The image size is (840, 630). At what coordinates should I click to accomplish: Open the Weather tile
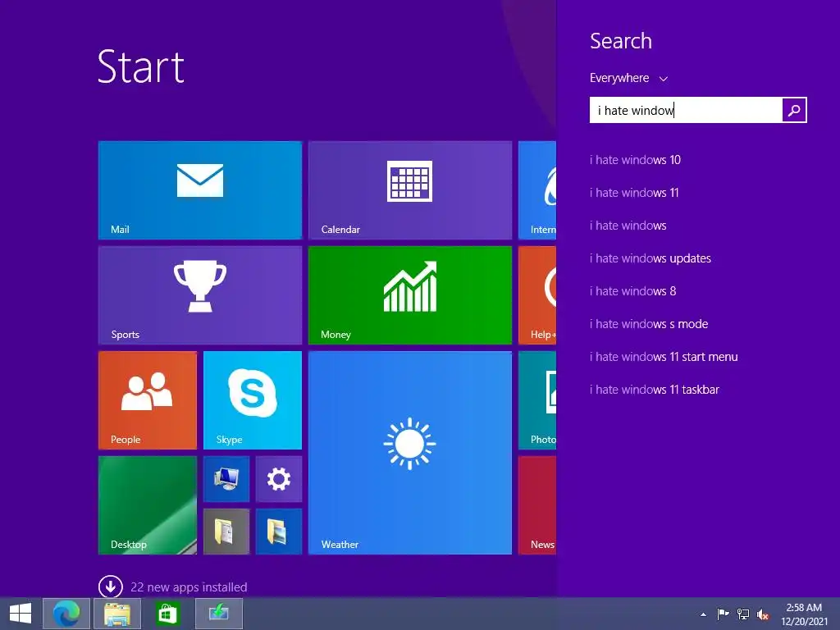pos(410,453)
